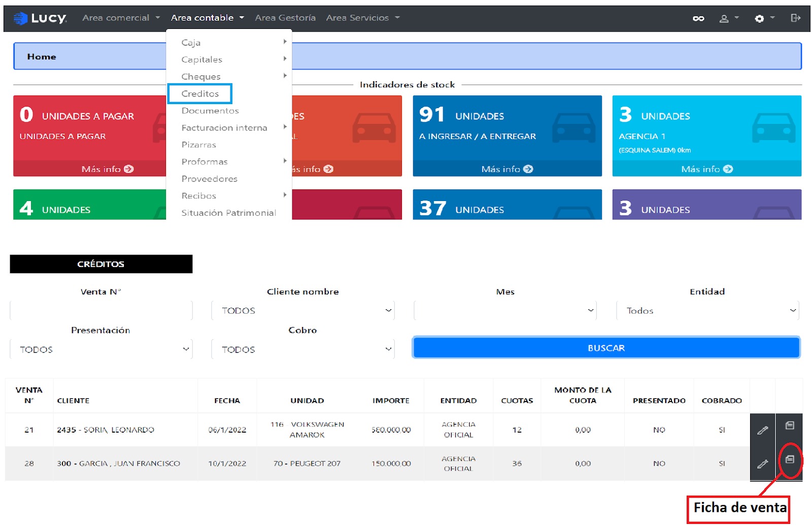
Task: Click the car icon on Agencia 1 card
Action: 774,128
